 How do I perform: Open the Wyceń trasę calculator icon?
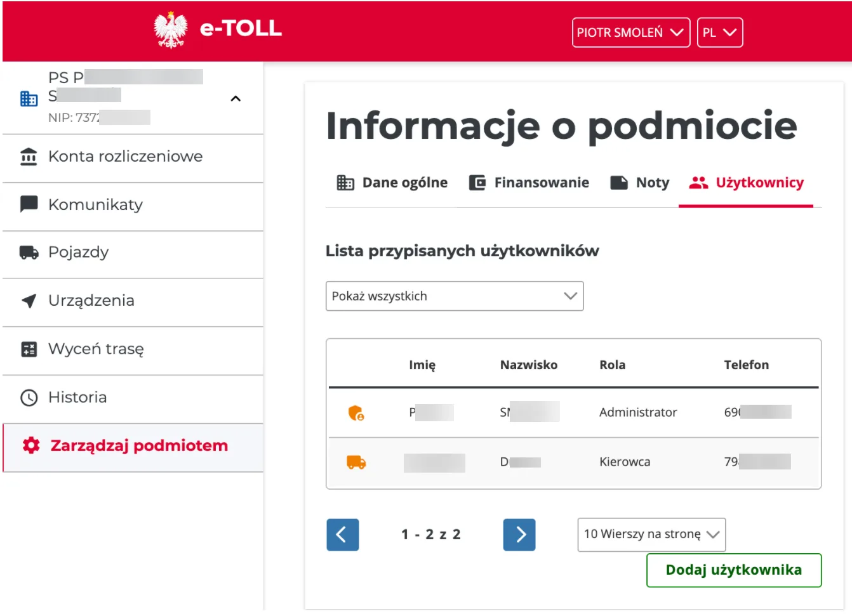pyautogui.click(x=29, y=349)
